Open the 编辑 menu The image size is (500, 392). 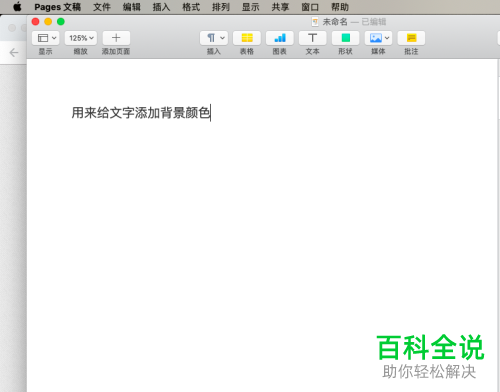coord(132,7)
